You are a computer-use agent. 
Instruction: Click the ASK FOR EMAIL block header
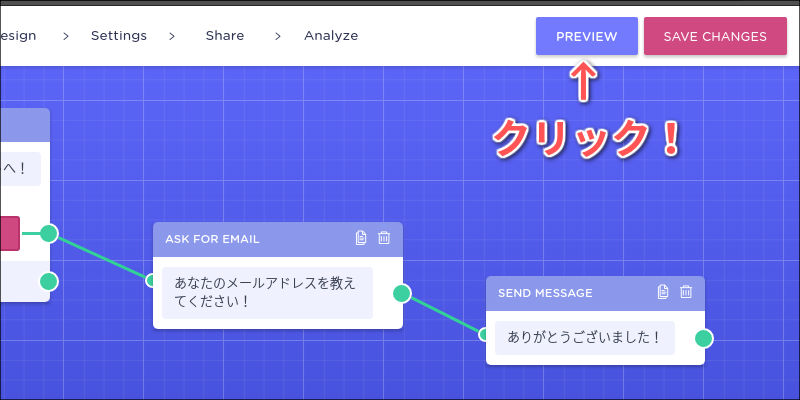pos(278,240)
